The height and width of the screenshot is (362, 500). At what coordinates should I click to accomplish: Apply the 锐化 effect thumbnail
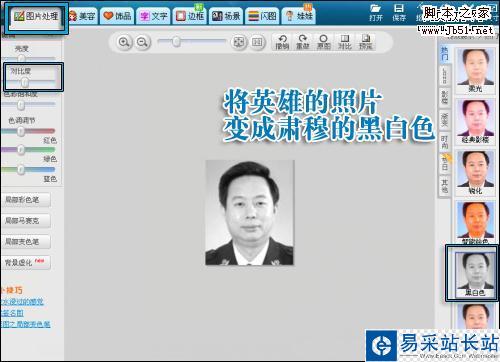tap(475, 173)
